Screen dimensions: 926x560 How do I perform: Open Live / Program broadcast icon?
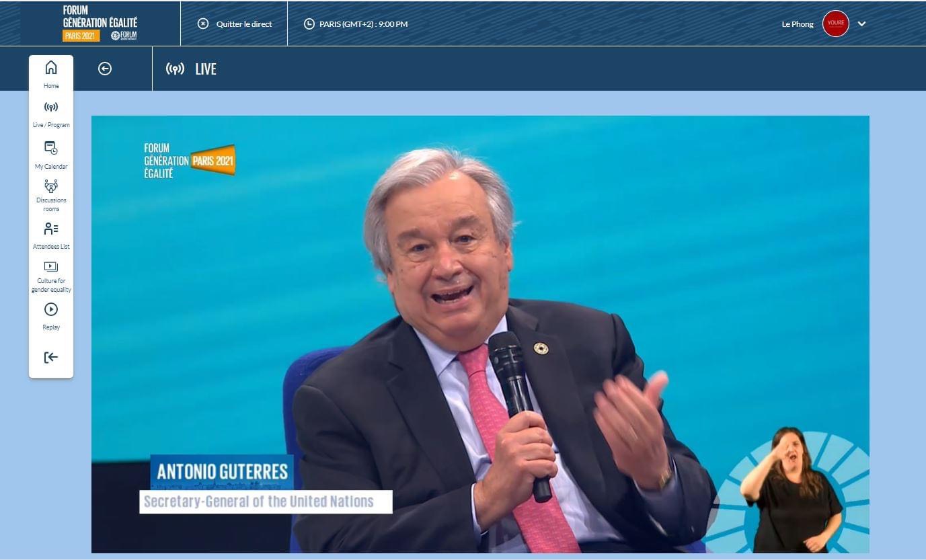[x=51, y=108]
